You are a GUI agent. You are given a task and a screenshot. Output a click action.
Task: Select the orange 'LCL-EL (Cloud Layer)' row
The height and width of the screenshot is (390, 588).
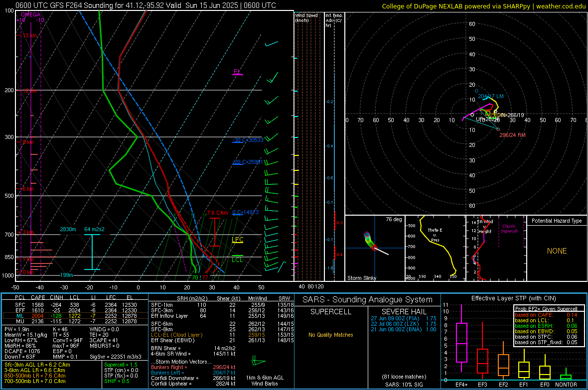[222, 335]
